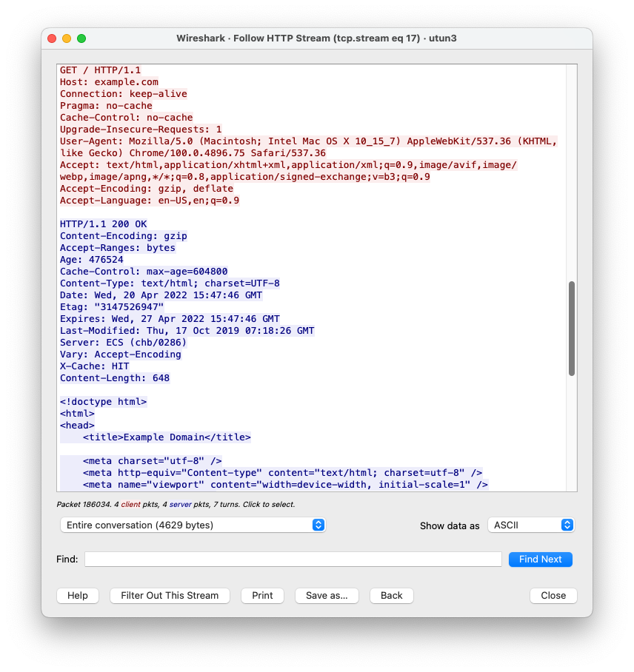Open the "Show data as" format dropdown
Viewport: 634px width, 672px height.
(530, 525)
